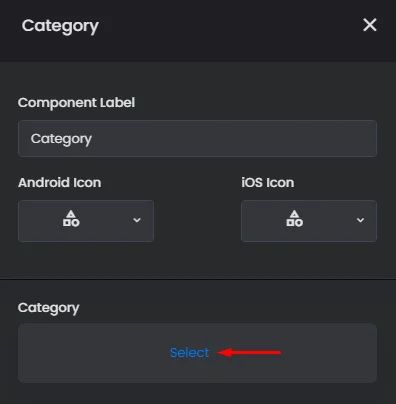This screenshot has width=396, height=404.
Task: Focus the Component Label input field
Action: point(198,138)
